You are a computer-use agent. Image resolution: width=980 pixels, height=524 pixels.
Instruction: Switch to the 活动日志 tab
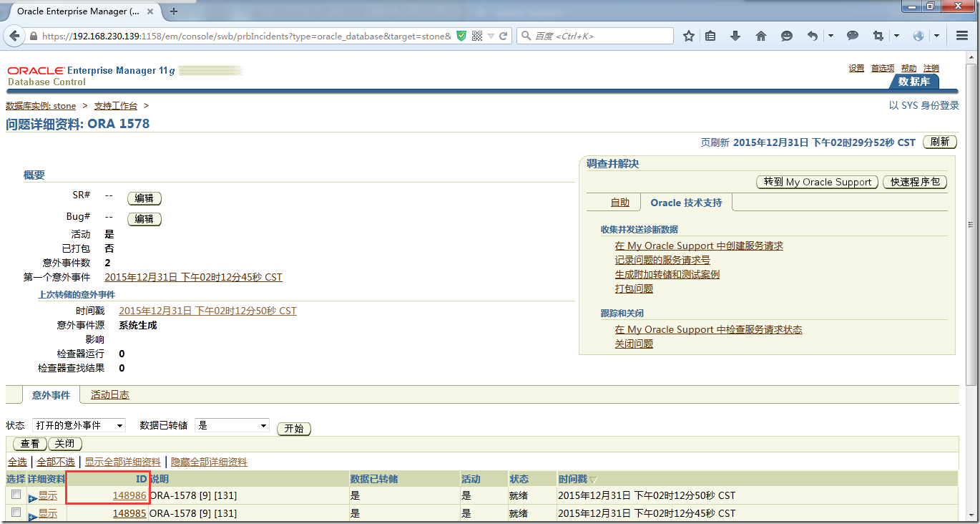coord(110,394)
